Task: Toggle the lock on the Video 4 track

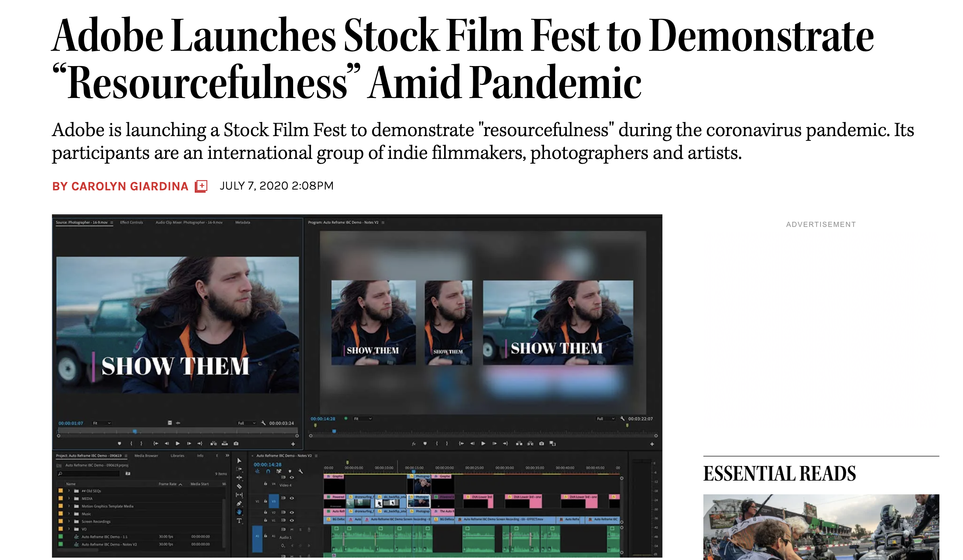Action: (266, 484)
